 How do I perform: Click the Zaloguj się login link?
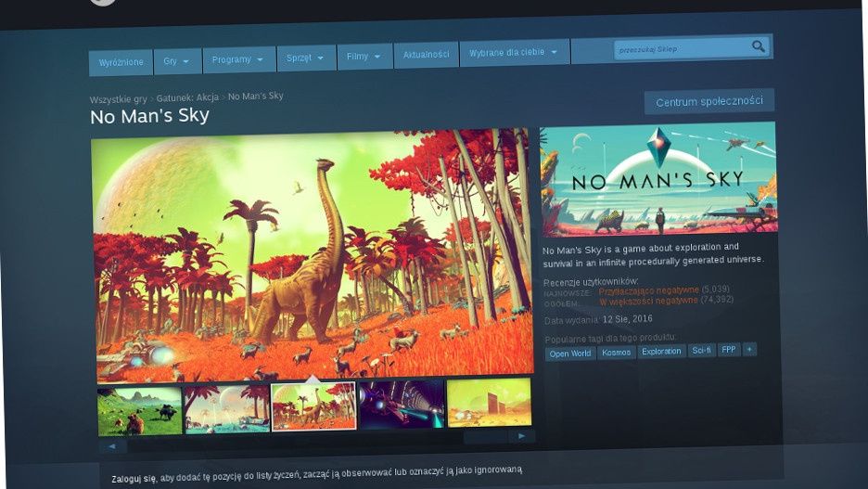point(134,479)
